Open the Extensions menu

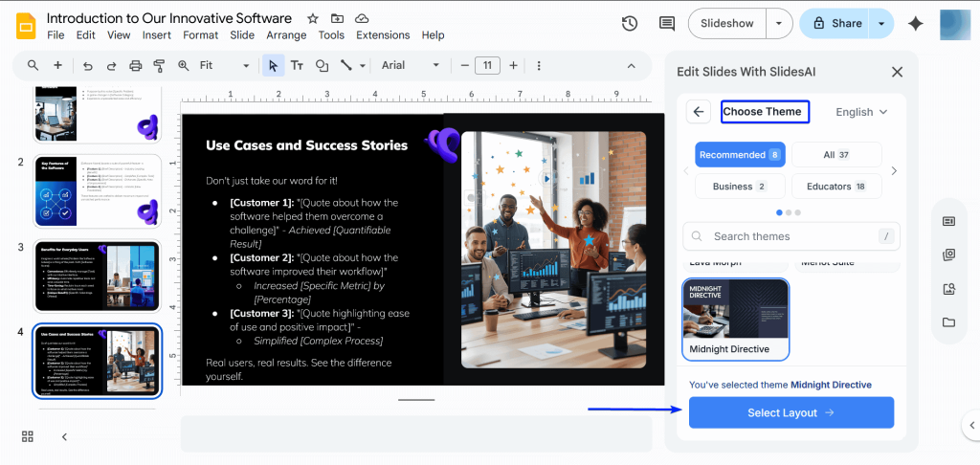tap(383, 35)
